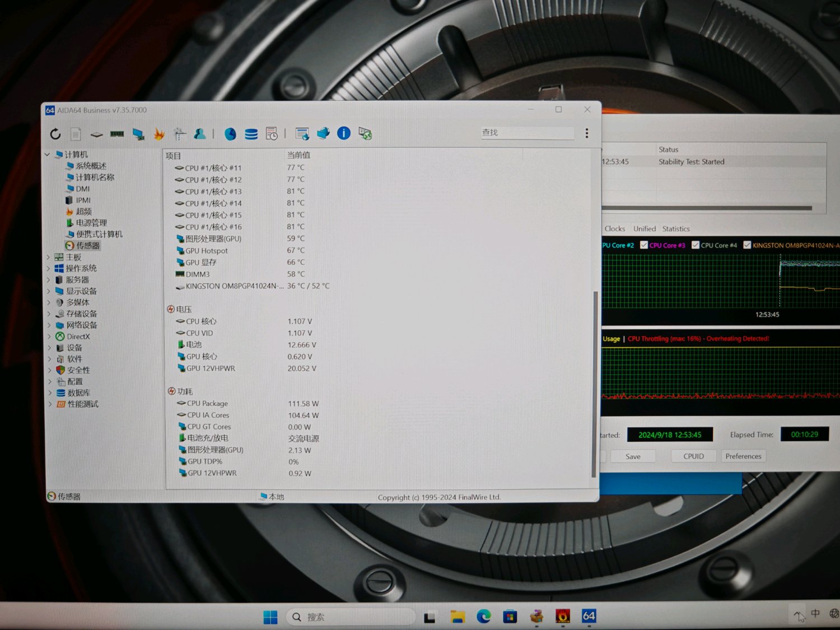Click the CPU chip icon in toolbar

(97, 134)
